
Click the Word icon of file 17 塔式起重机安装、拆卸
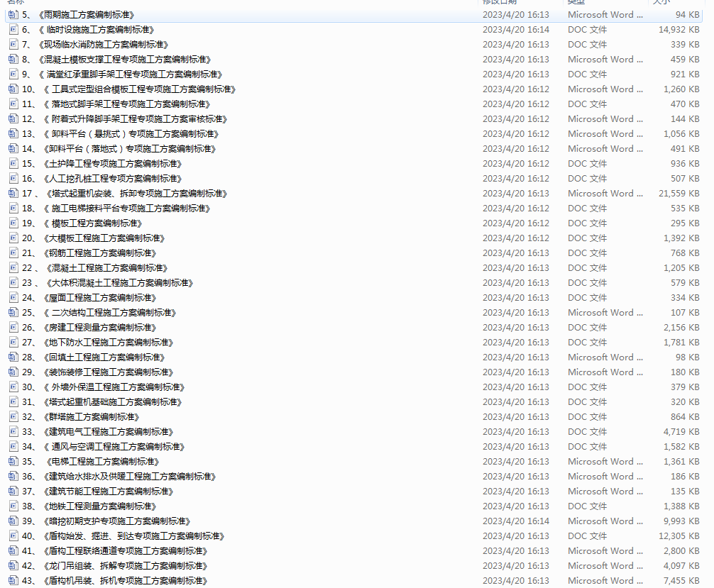click(x=13, y=194)
